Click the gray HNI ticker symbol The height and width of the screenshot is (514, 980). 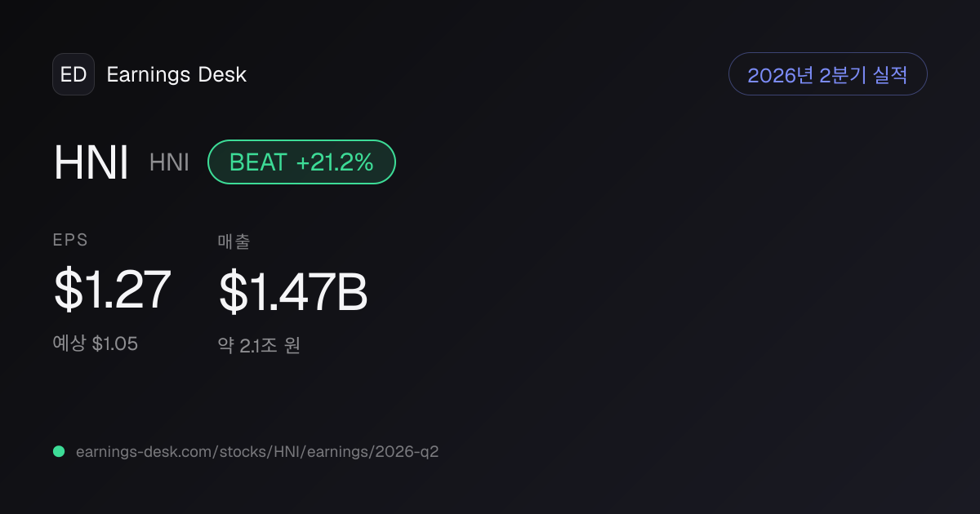[x=169, y=162]
